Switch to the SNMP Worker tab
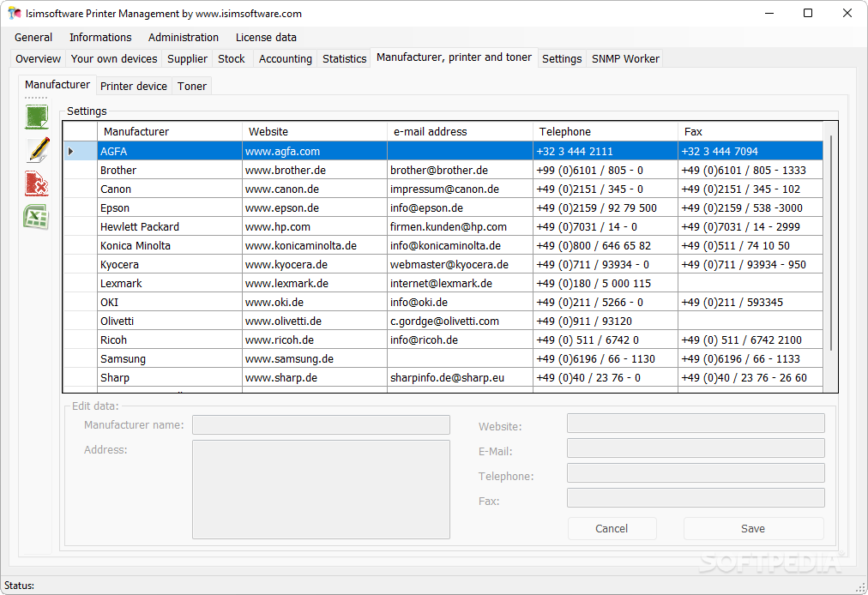This screenshot has height=595, width=868. click(x=625, y=58)
